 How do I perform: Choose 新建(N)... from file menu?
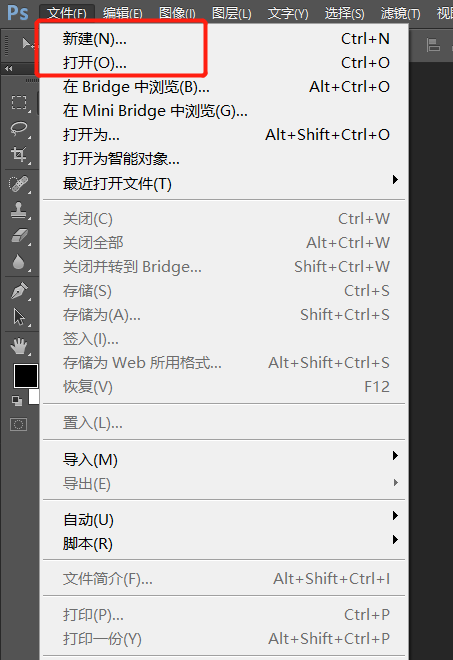[224, 39]
